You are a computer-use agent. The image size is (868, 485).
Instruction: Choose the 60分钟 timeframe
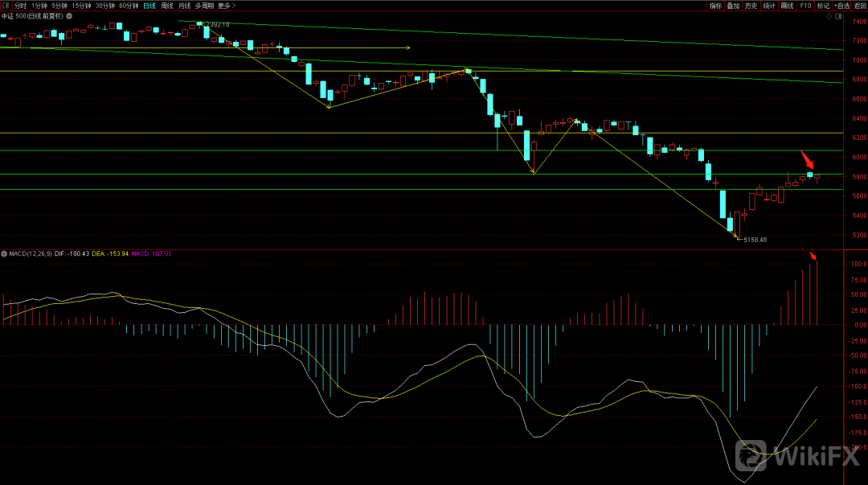tap(129, 5)
